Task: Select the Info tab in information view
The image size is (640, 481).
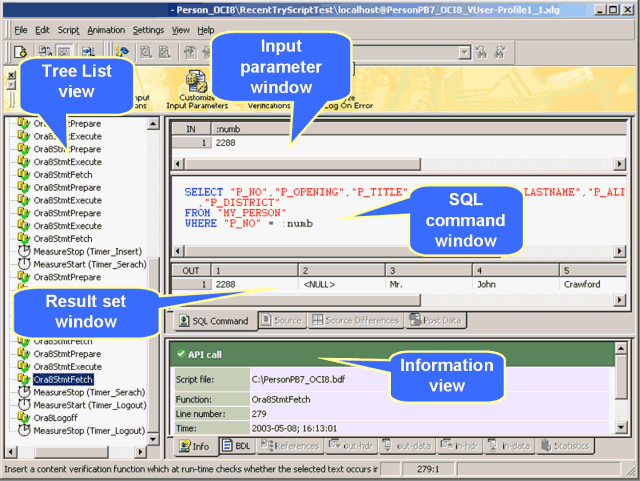Action: [193, 446]
